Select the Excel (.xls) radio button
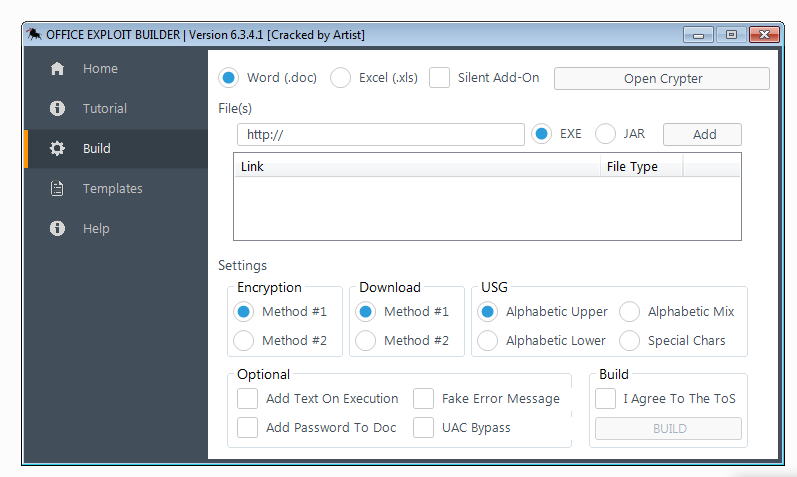The width and height of the screenshot is (797, 477). tap(341, 78)
